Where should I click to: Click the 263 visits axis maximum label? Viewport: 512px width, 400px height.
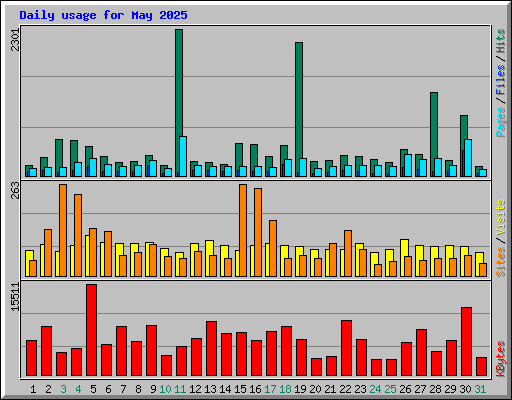tap(15, 190)
